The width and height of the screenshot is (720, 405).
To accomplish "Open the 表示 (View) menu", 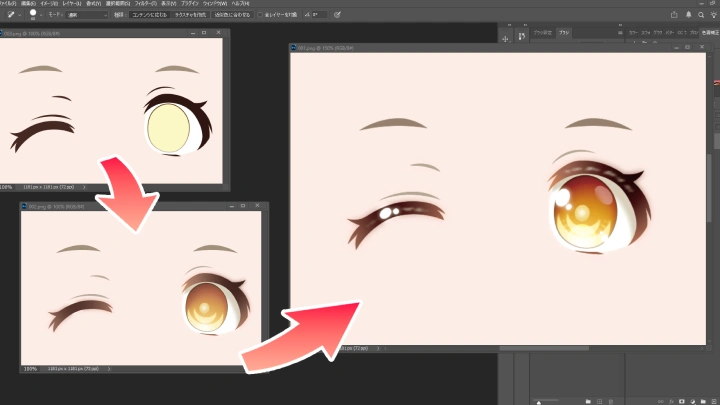I will click(x=169, y=3).
